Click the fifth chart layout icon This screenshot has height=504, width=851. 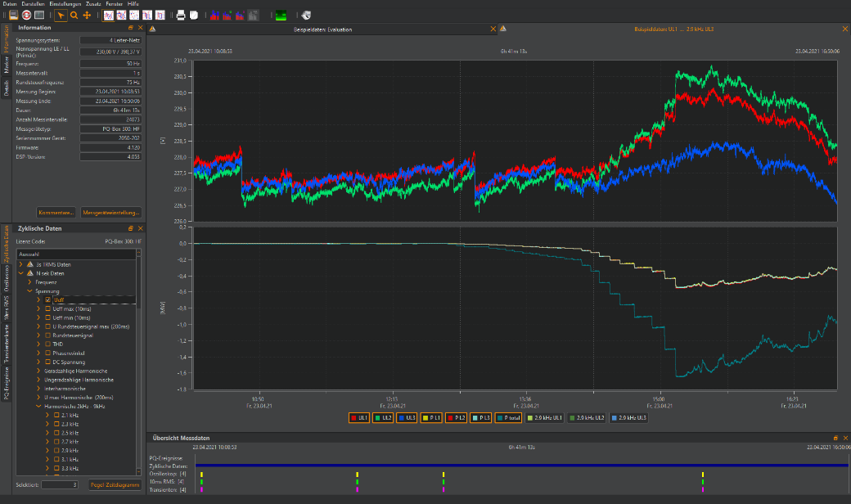point(160,16)
